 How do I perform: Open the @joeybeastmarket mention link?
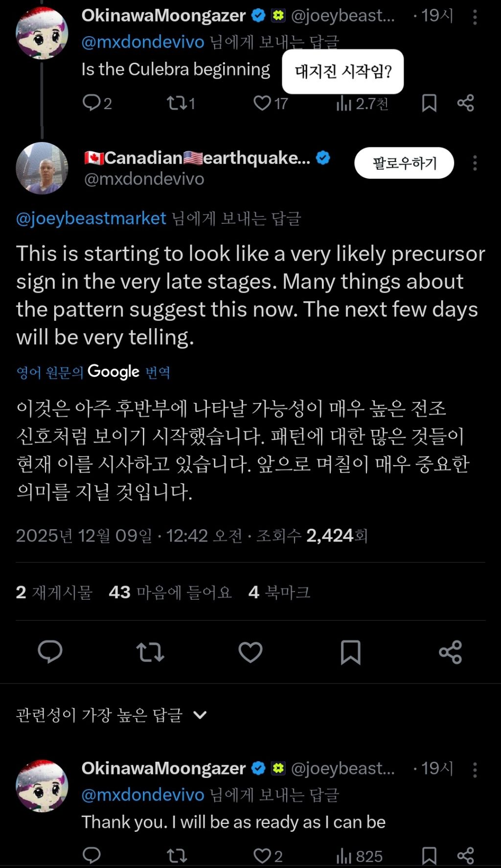pyautogui.click(x=91, y=218)
